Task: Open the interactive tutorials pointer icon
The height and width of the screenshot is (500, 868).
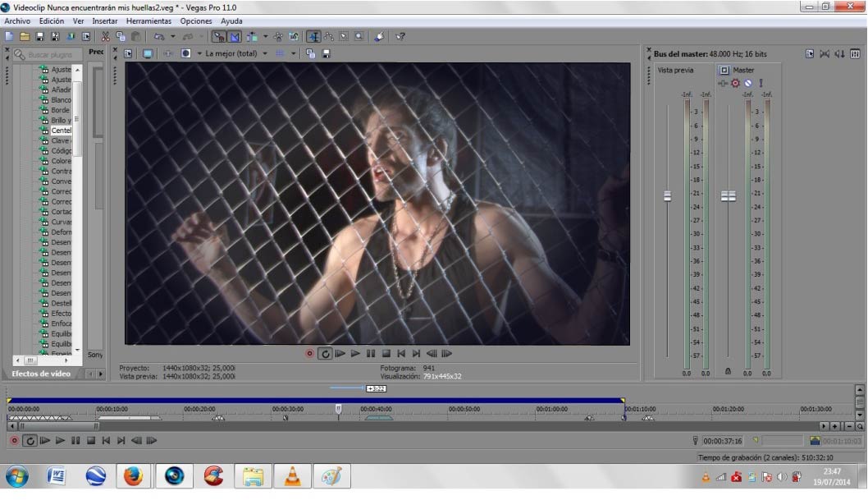Action: (x=379, y=37)
